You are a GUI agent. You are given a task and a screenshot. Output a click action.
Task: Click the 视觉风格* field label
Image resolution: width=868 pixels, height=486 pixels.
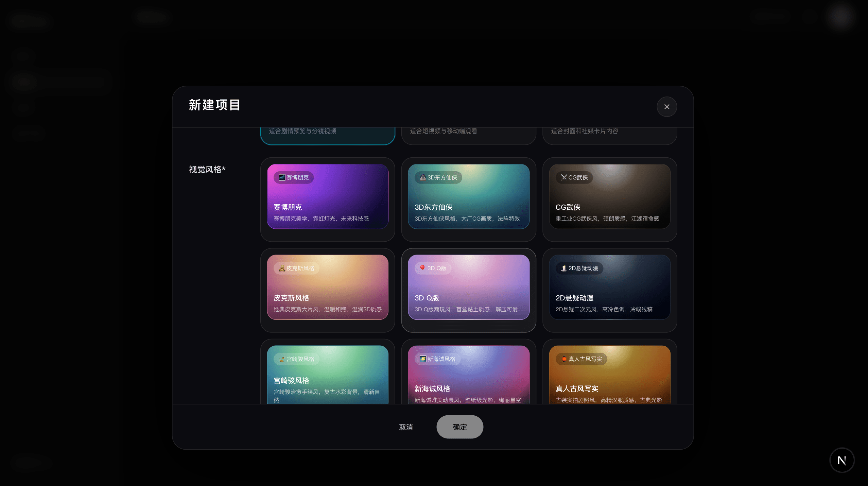point(207,169)
